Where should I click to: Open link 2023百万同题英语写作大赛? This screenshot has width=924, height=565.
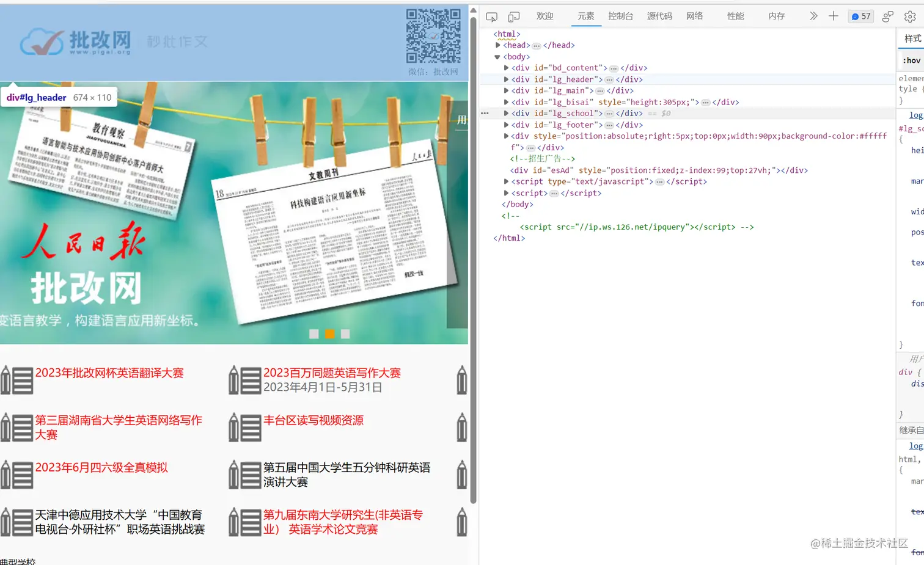[332, 373]
